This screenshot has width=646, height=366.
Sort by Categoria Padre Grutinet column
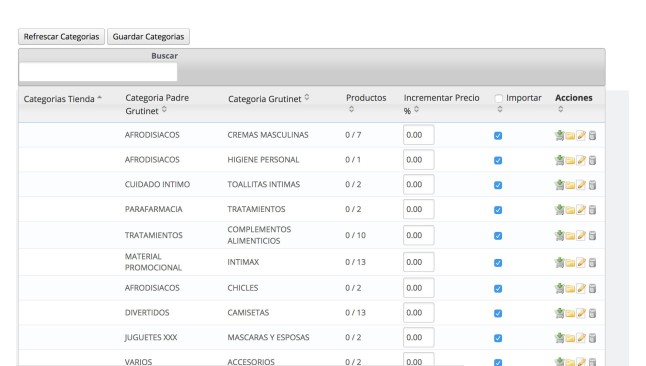tap(157, 104)
